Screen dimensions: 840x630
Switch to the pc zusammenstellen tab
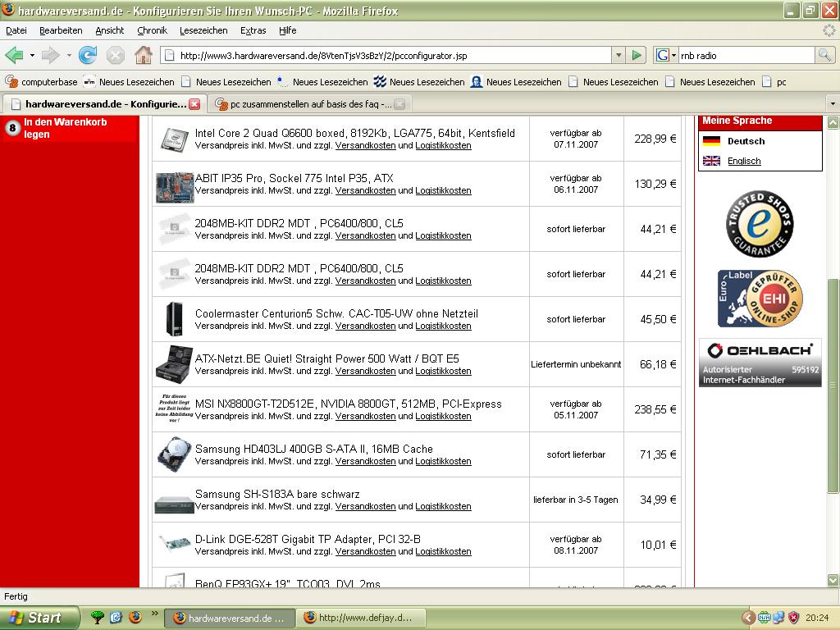tap(311, 104)
